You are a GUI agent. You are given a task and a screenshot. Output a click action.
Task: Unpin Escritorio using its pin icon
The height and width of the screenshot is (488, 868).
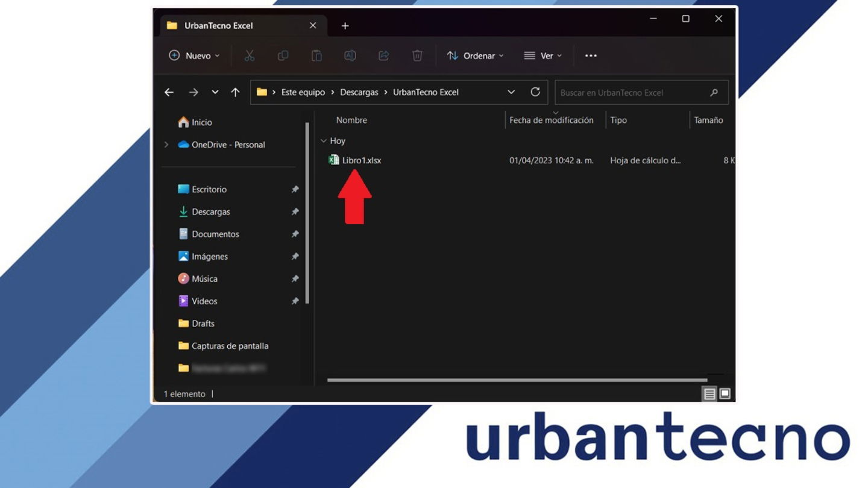point(295,189)
